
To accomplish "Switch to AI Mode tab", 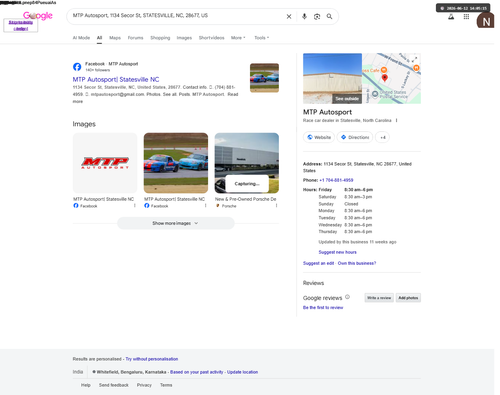I will point(81,38).
